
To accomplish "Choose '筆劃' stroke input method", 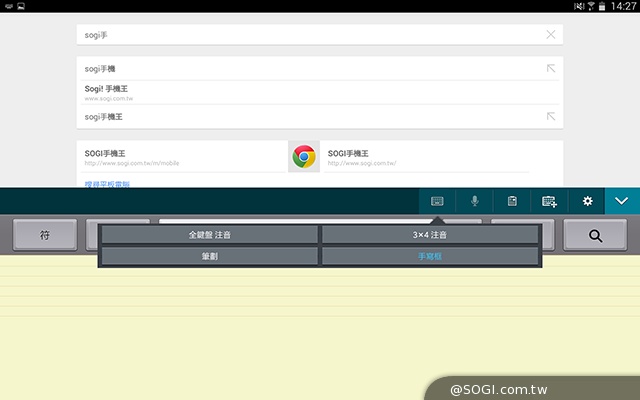I will pyautogui.click(x=210, y=256).
